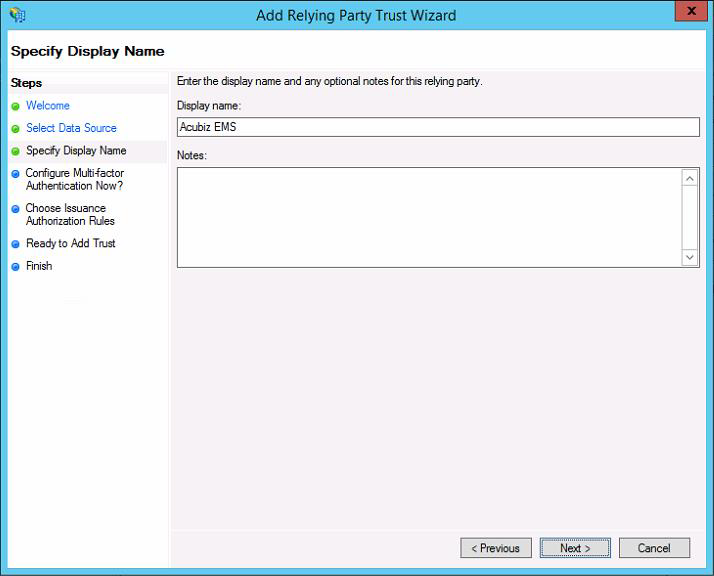The height and width of the screenshot is (576, 714).
Task: Click blue bullet beside Choose Issuance Authorization Rules
Action: click(15, 209)
